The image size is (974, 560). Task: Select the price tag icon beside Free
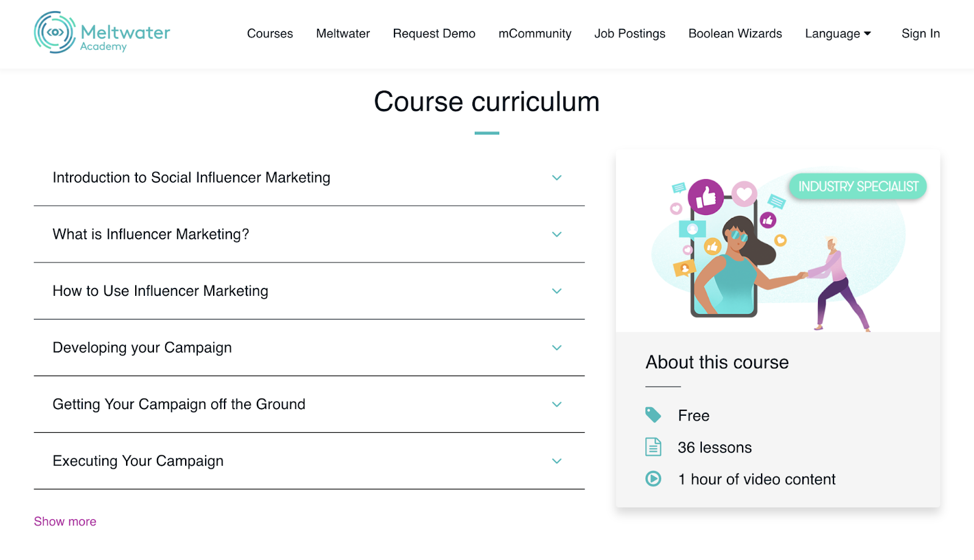click(x=654, y=415)
